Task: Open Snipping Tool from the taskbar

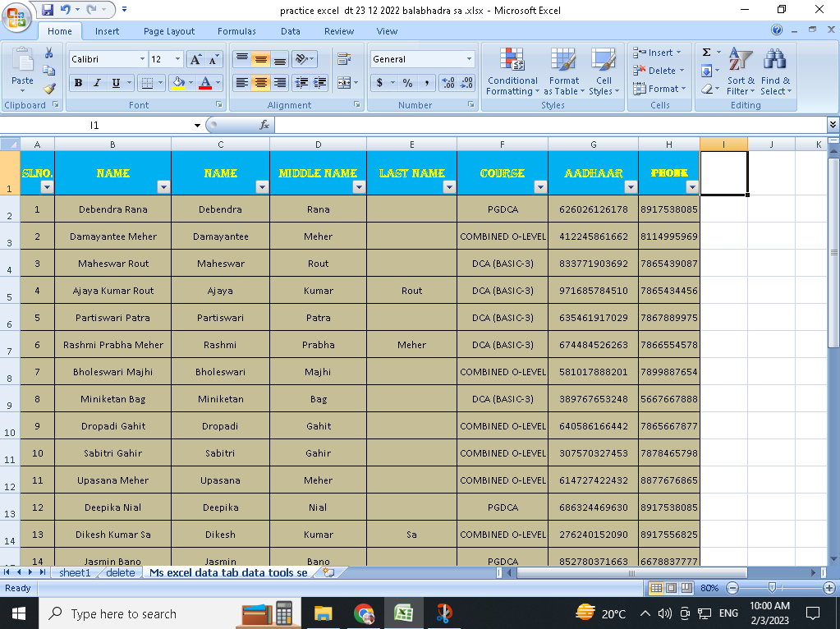Action: [443, 613]
